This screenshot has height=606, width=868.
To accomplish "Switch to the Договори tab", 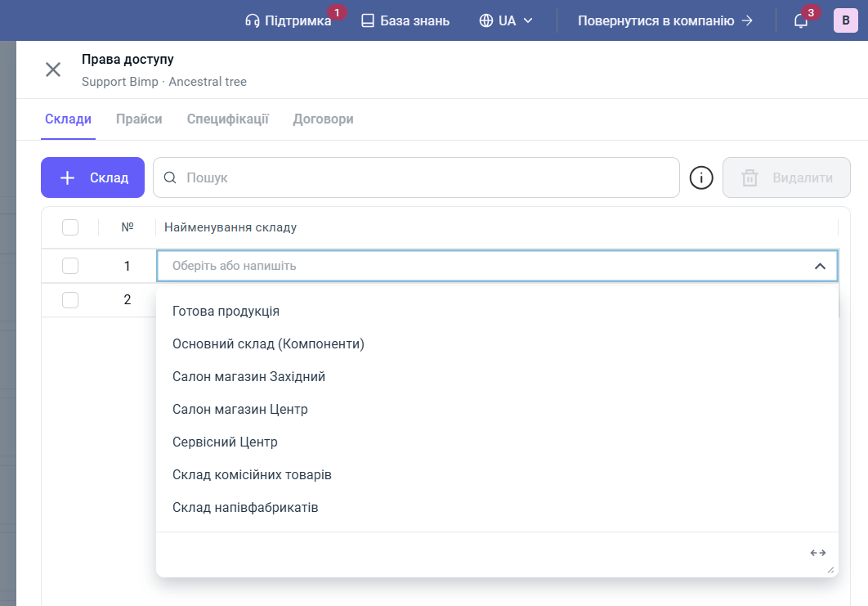I will 324,119.
